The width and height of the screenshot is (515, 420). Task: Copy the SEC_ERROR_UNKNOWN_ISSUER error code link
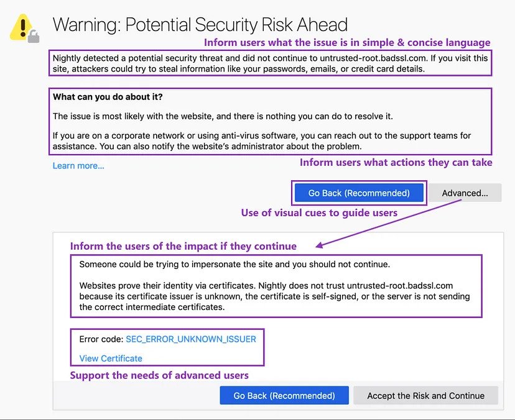click(x=191, y=339)
